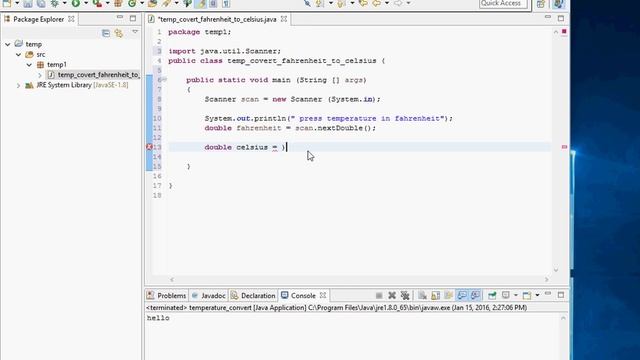
Task: Toggle Show Console When Standard Error Changes
Action: click(x=475, y=295)
